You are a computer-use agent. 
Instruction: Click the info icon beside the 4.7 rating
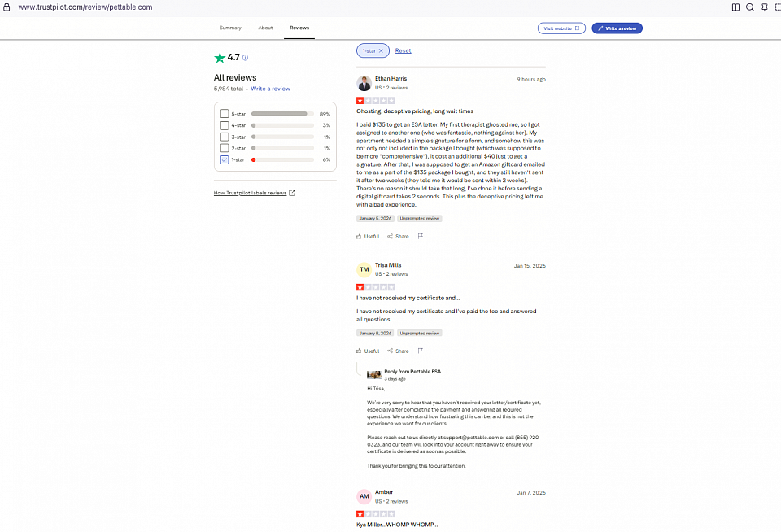[246, 58]
